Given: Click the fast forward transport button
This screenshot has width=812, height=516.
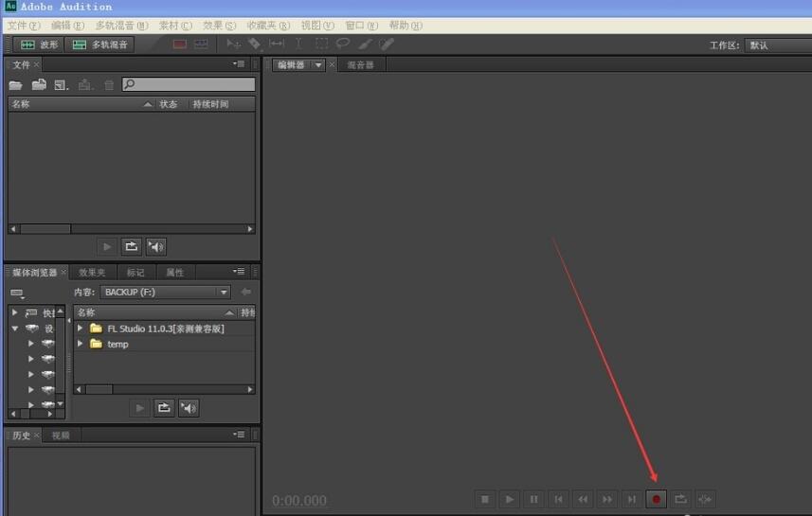Looking at the screenshot, I should [x=607, y=499].
